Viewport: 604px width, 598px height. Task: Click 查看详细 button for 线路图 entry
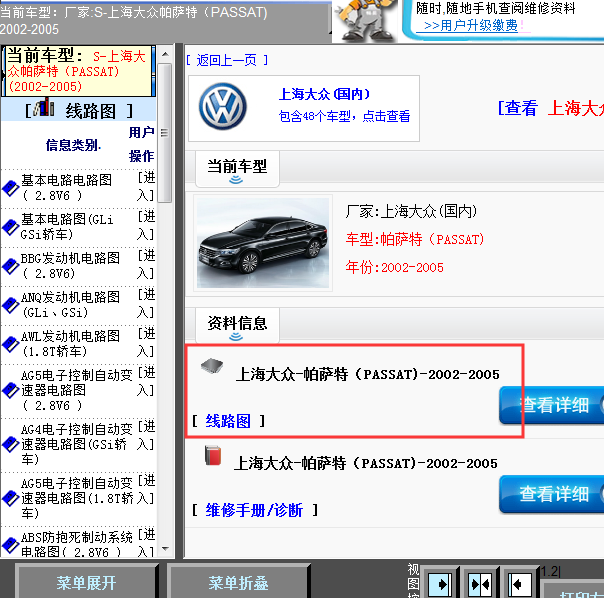552,405
